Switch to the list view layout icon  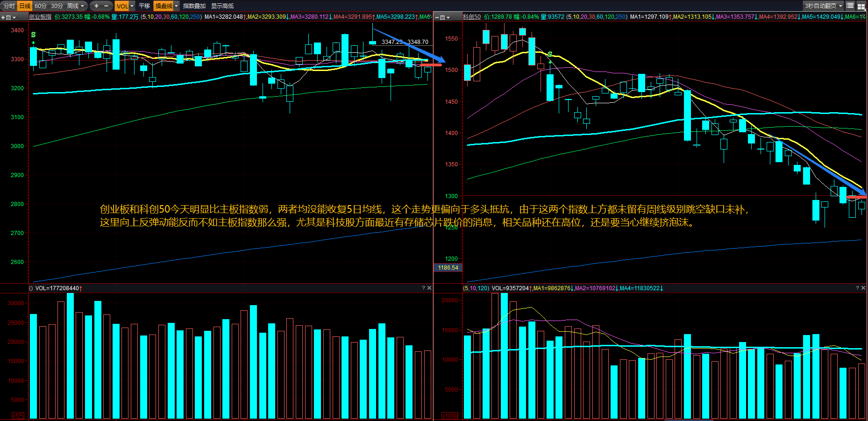850,6
